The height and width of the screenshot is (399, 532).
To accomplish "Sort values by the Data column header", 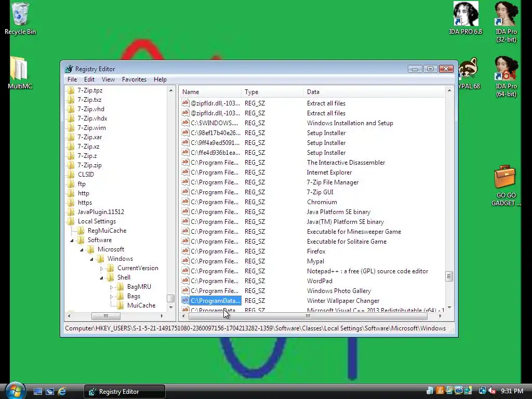I will point(374,92).
